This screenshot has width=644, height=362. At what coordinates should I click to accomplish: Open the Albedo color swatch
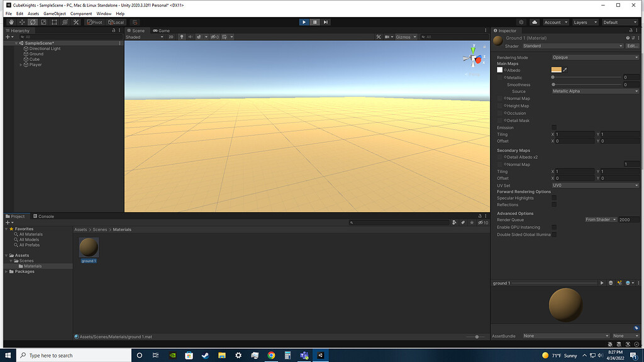(x=557, y=70)
